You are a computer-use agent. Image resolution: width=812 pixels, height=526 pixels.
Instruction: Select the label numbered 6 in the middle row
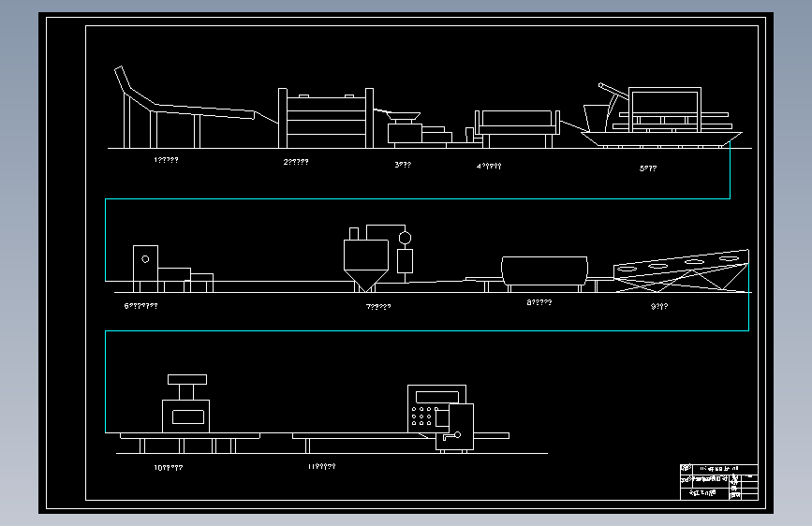[x=140, y=306]
